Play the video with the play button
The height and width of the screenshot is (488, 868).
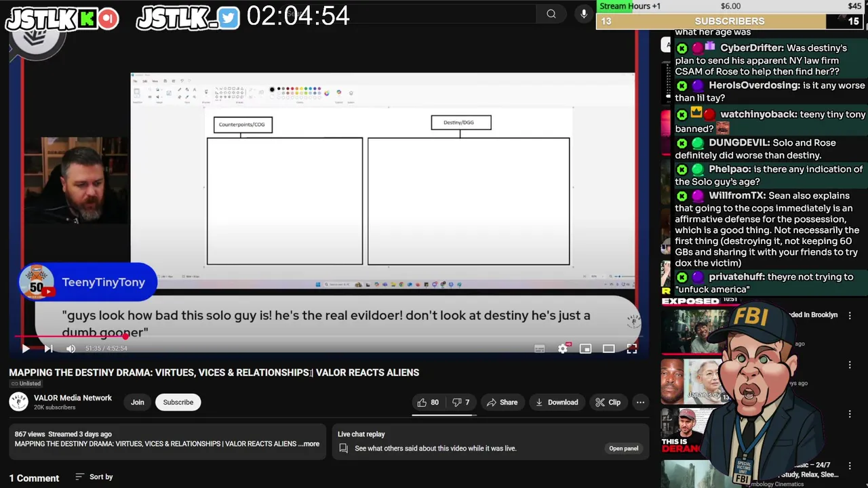tap(25, 348)
